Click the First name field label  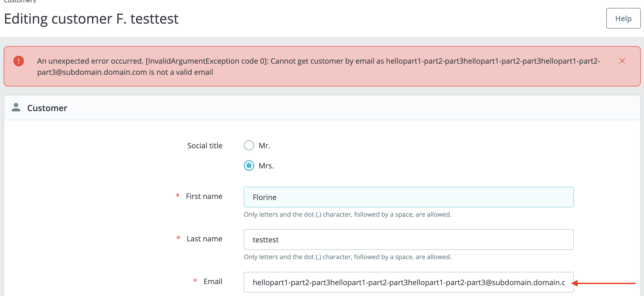pyautogui.click(x=204, y=196)
